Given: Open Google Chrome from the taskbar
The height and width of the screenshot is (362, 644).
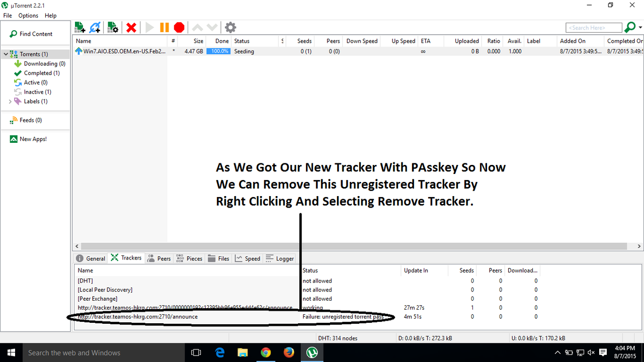Looking at the screenshot, I should (x=266, y=352).
